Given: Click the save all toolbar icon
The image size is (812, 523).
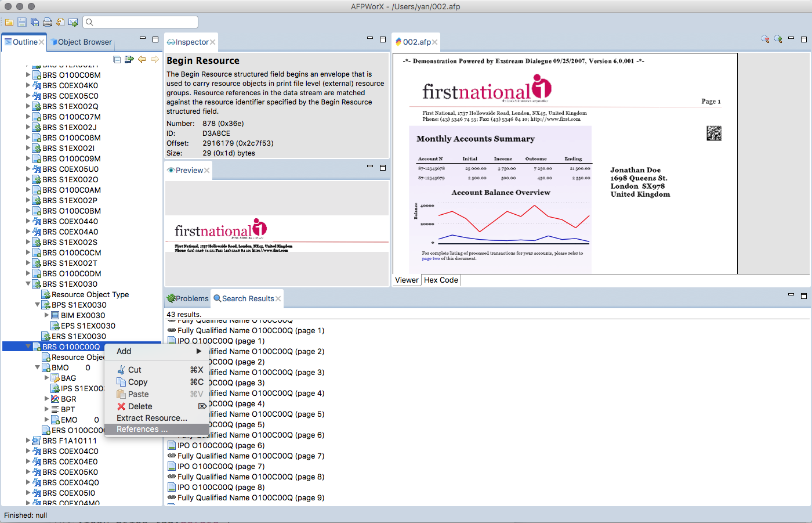Looking at the screenshot, I should (35, 22).
